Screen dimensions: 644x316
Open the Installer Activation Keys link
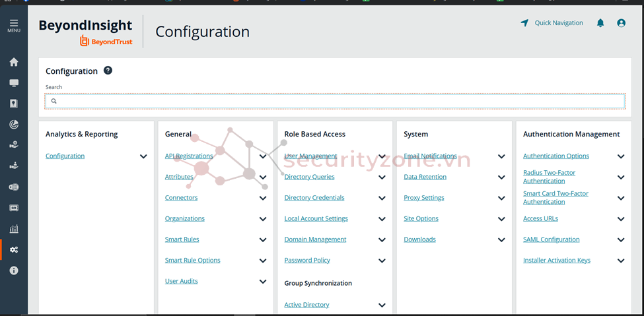[x=557, y=261]
